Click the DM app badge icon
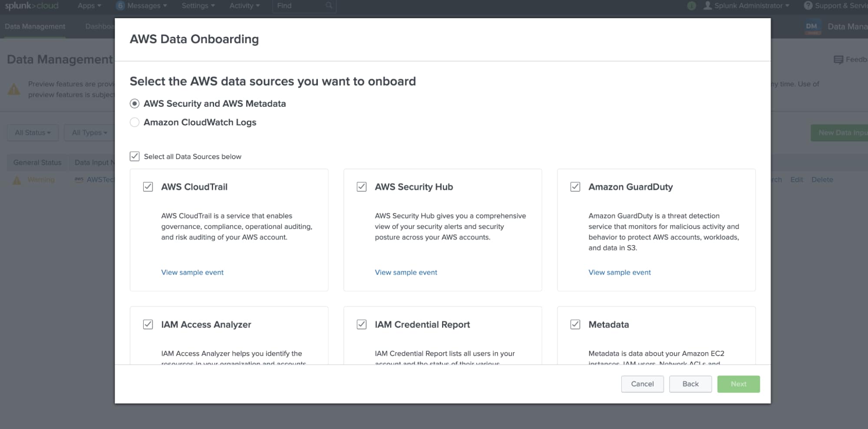The width and height of the screenshot is (868, 429). coord(812,26)
